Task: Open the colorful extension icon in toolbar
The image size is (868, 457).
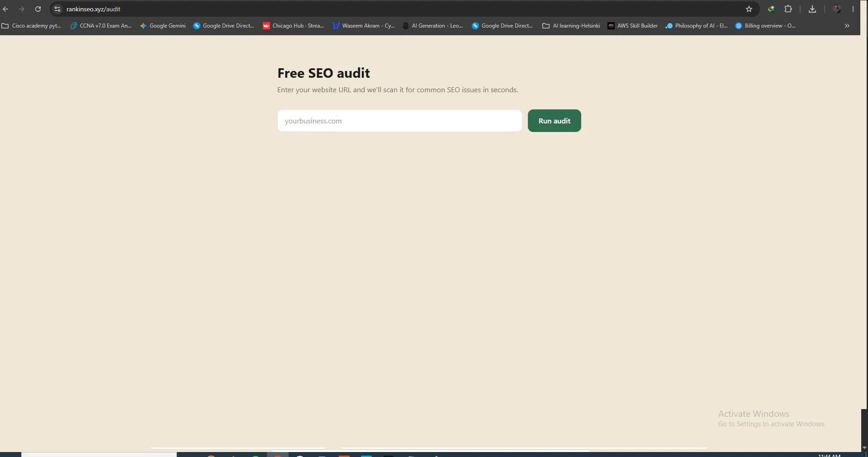Action: 772,9
